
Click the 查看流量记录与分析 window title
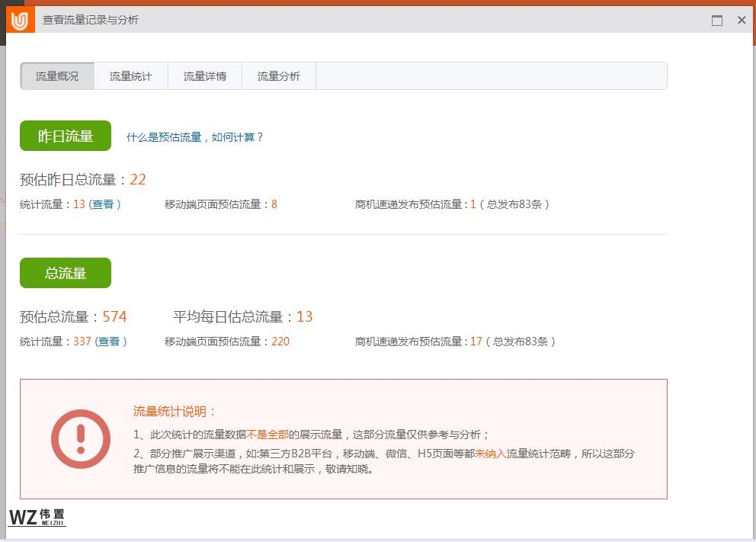point(91,21)
